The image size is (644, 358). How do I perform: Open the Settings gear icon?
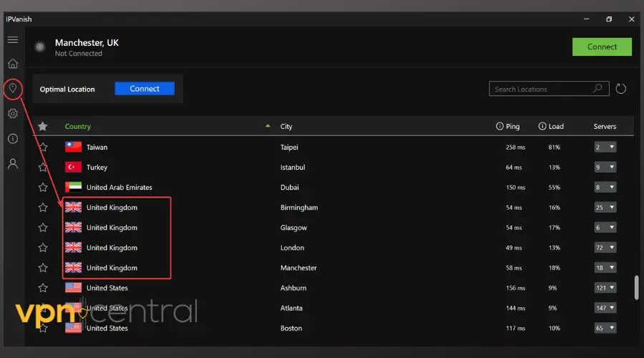pyautogui.click(x=13, y=113)
